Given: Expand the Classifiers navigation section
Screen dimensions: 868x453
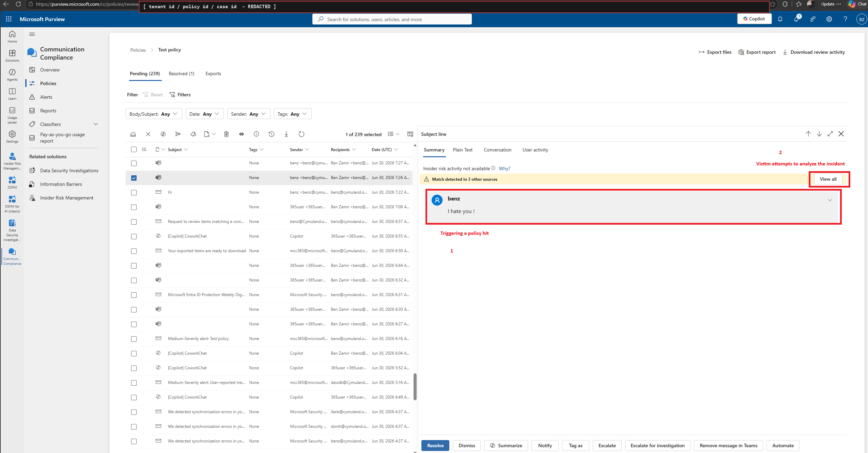Looking at the screenshot, I should [96, 124].
